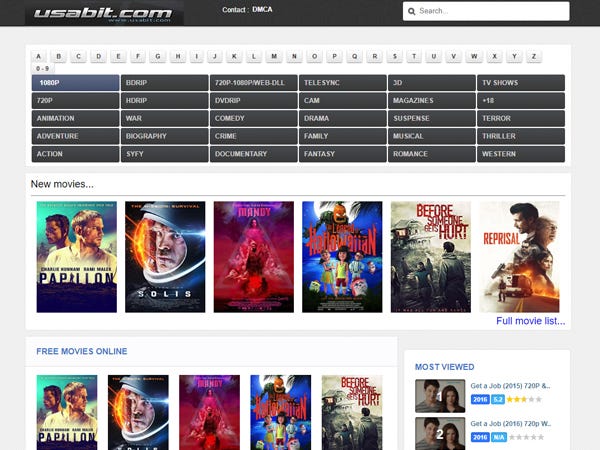The width and height of the screenshot is (600, 450).
Task: Choose the DOCUMENTARY genre
Action: click(x=254, y=154)
